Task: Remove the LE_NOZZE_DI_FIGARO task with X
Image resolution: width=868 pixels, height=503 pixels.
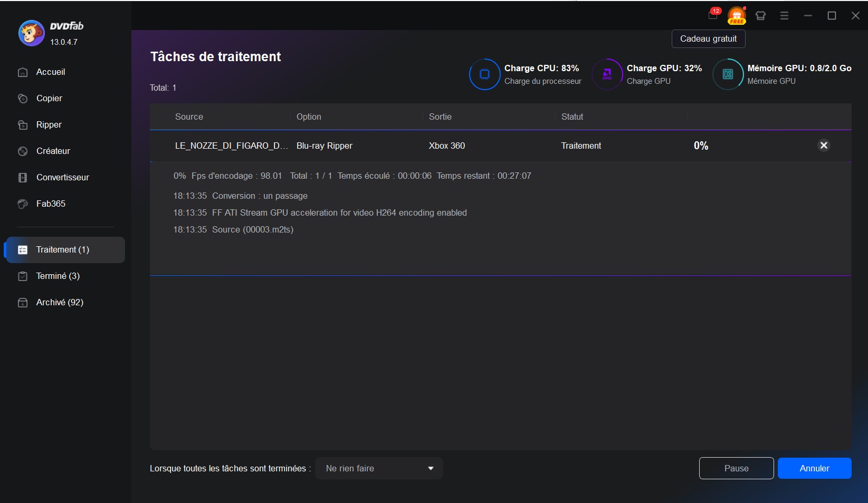Action: [824, 146]
